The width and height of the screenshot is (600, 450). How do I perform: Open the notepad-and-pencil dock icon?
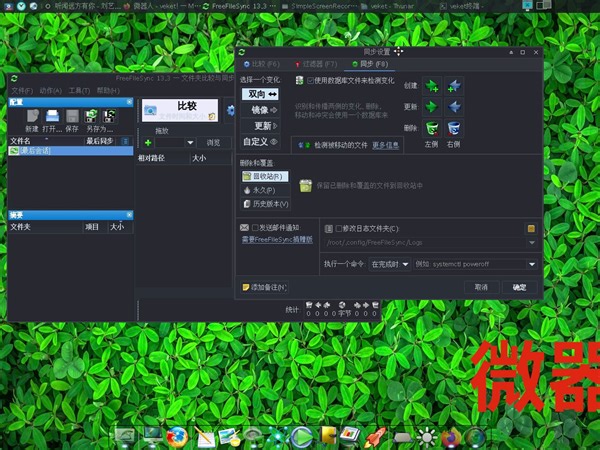[204, 437]
